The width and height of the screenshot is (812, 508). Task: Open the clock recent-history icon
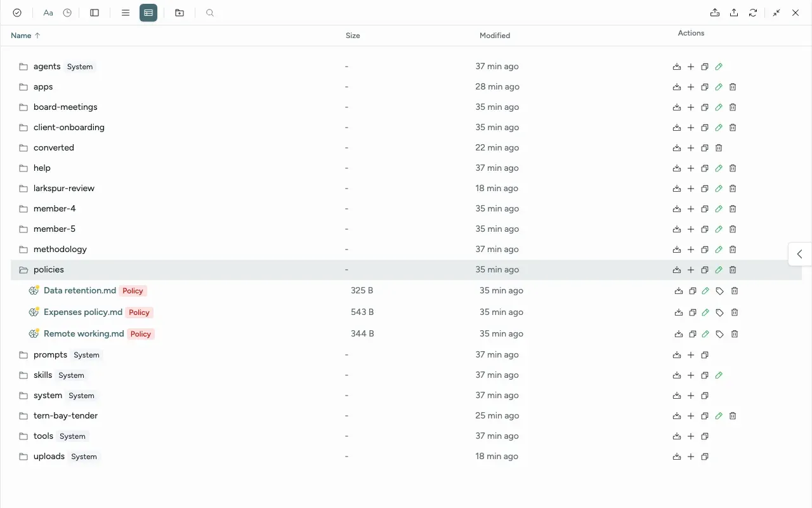pos(67,13)
